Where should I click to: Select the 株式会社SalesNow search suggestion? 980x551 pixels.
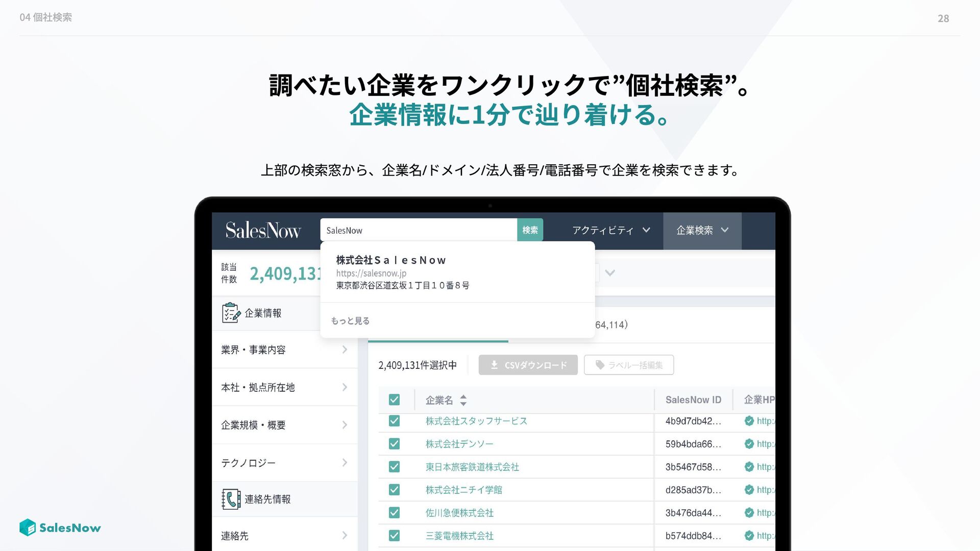click(457, 272)
